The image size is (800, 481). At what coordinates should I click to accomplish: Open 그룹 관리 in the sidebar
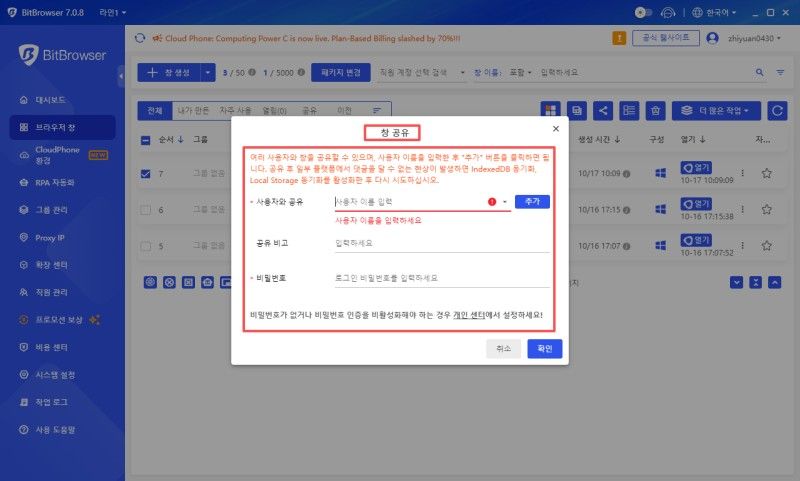tap(51, 210)
